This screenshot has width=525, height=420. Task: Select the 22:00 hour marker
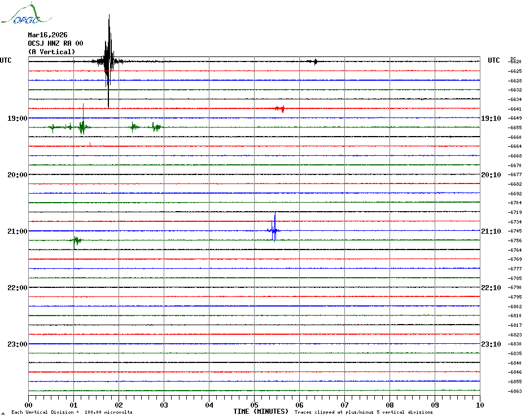point(17,288)
